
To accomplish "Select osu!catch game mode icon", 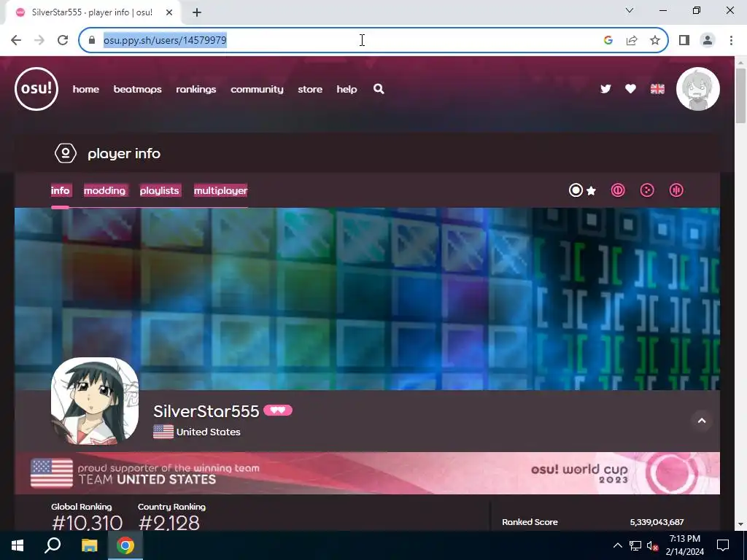I will click(647, 190).
